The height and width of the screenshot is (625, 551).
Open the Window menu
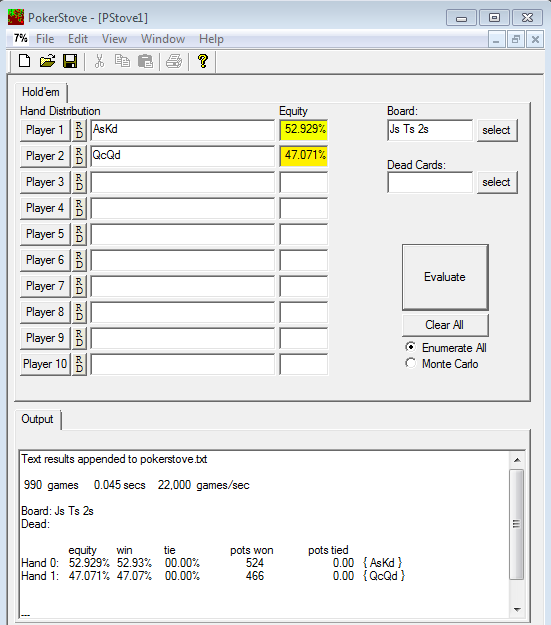click(163, 39)
